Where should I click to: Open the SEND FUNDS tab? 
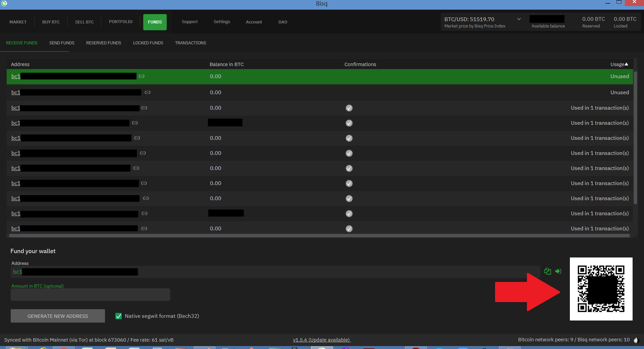coord(62,43)
